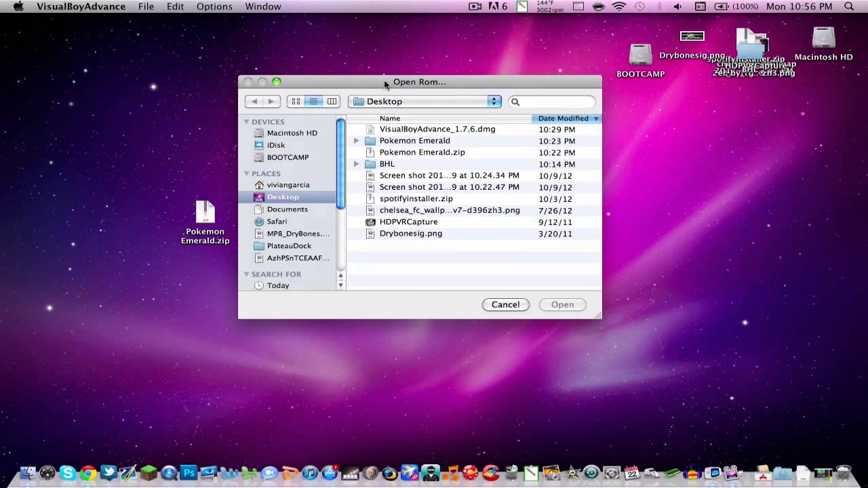The height and width of the screenshot is (488, 868).
Task: Click the sidebar scroll down arrow
Action: point(340,286)
